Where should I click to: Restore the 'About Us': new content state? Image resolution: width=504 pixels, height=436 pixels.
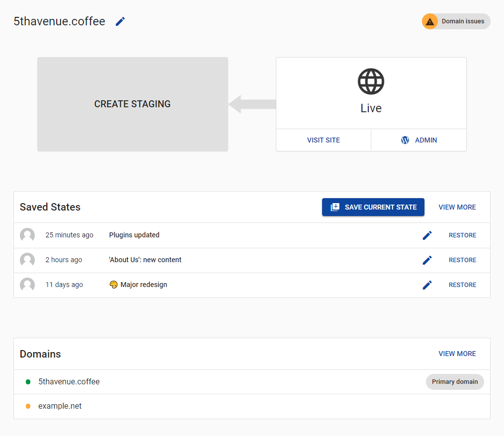[462, 260]
